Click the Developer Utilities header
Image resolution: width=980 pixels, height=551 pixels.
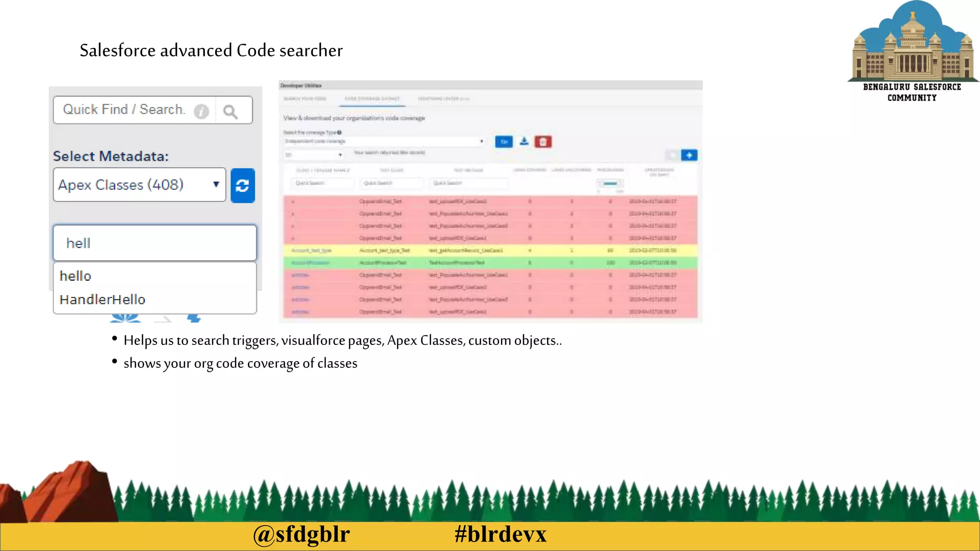tap(301, 86)
